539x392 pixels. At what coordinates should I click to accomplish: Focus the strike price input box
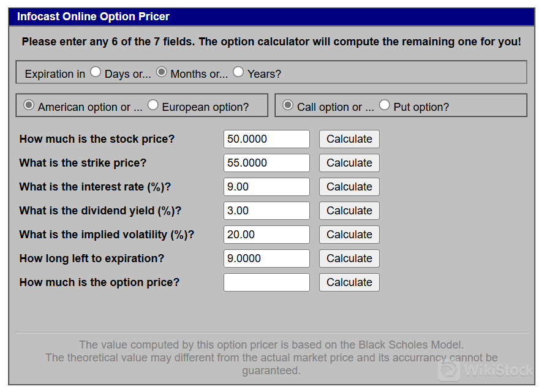[x=266, y=163]
